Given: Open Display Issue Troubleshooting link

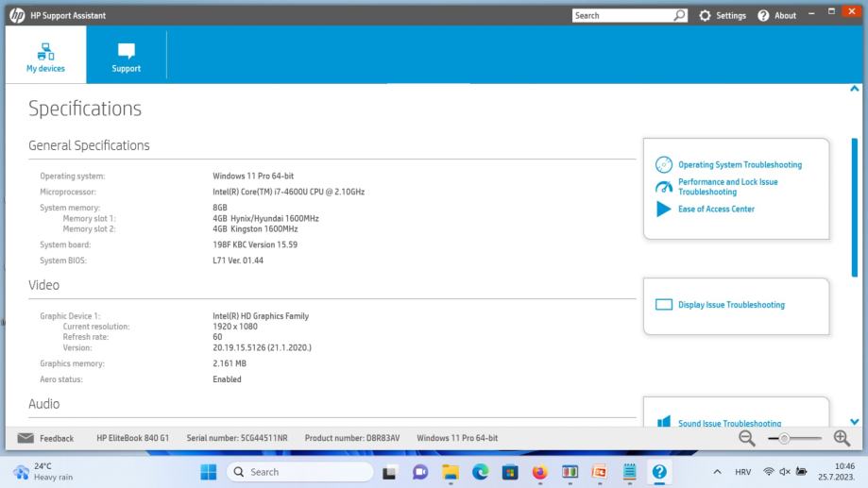Looking at the screenshot, I should [731, 305].
